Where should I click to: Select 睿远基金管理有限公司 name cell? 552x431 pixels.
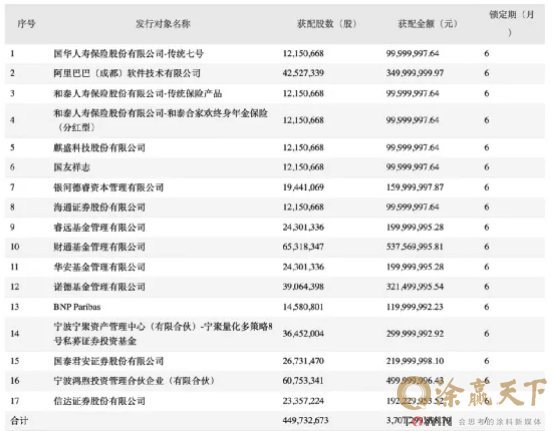99,227
